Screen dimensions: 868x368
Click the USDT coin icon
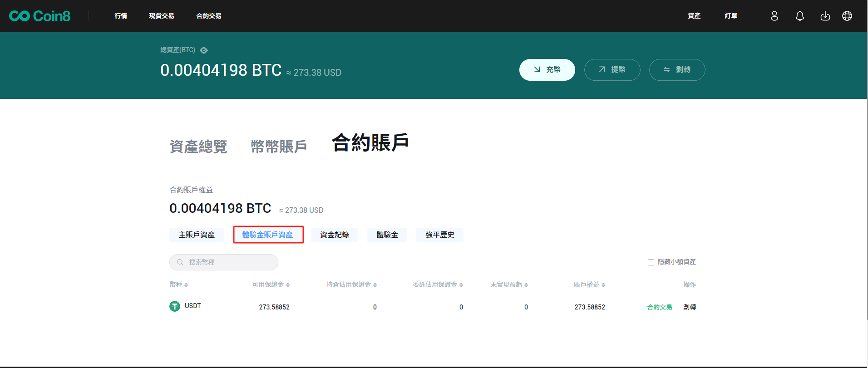[175, 306]
